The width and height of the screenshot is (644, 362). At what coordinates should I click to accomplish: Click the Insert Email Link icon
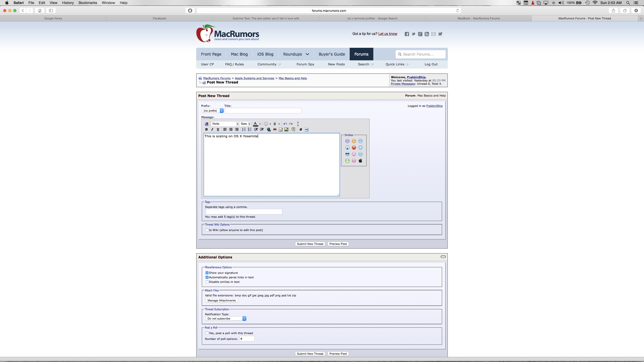(x=280, y=129)
